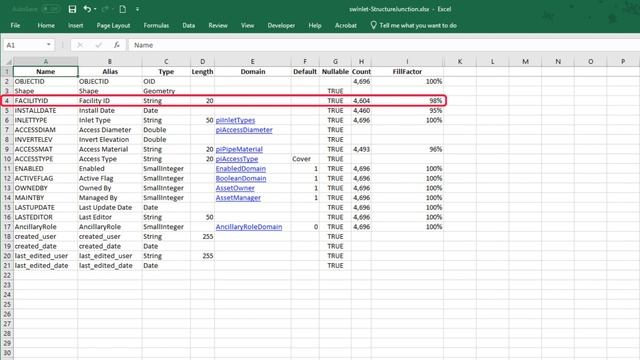This screenshot has width=640, height=360.
Task: Follow the AncillaryRoleDomain link
Action: click(x=249, y=227)
